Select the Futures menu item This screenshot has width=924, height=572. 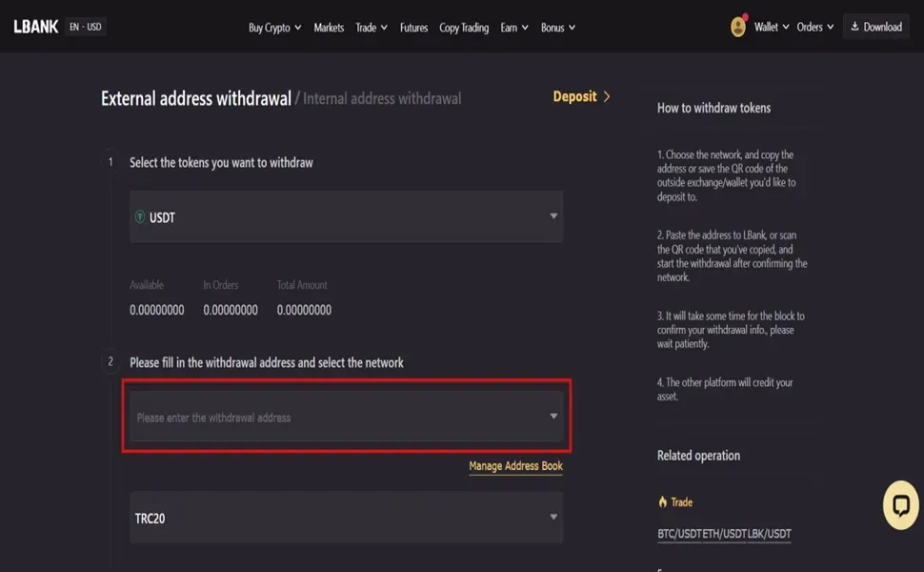point(413,27)
